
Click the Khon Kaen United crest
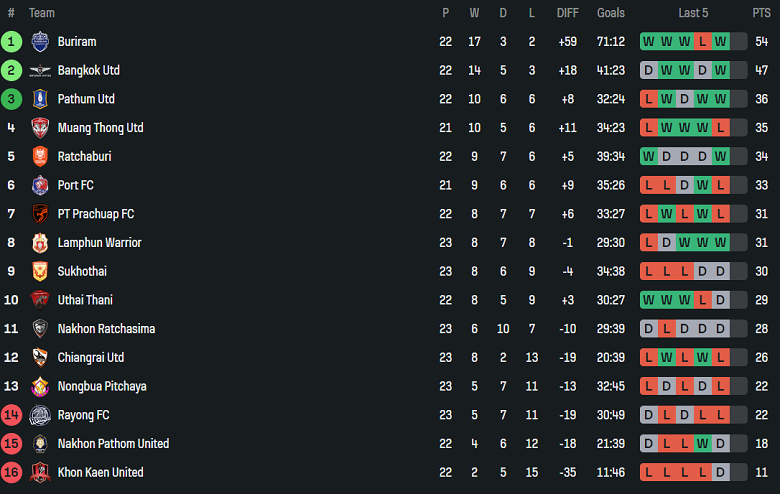(40, 473)
